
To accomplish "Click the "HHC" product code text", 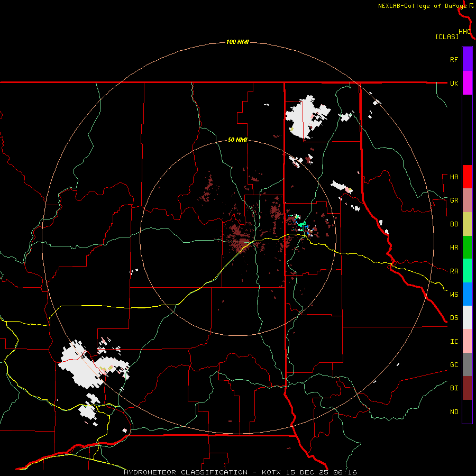I will coord(465,32).
